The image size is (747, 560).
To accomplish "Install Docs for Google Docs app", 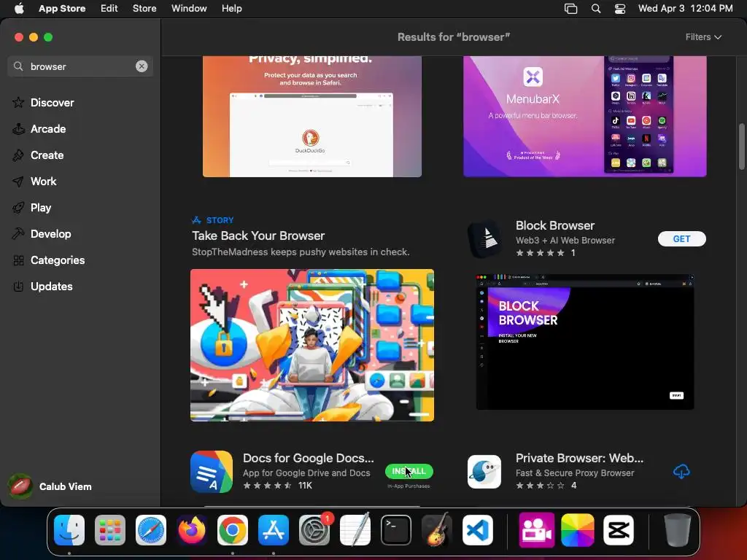I will [409, 471].
